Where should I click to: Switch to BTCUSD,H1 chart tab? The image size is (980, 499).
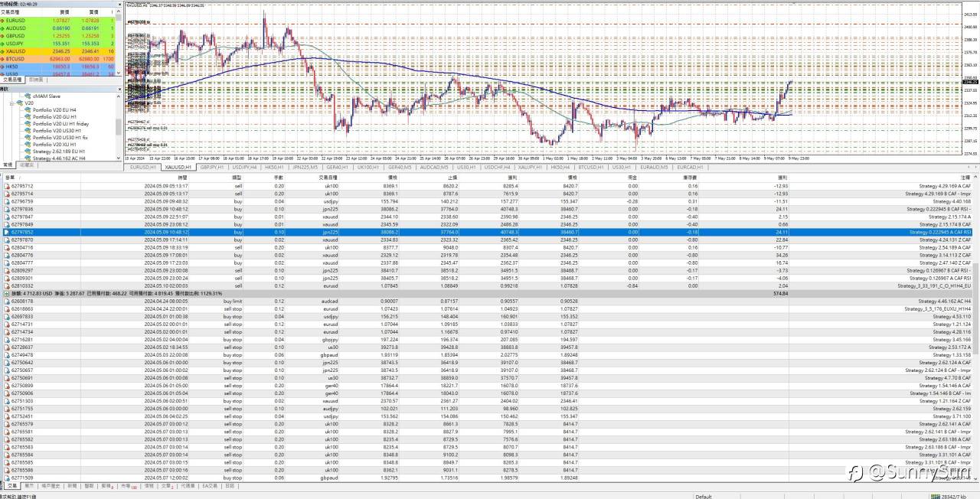[x=592, y=166]
